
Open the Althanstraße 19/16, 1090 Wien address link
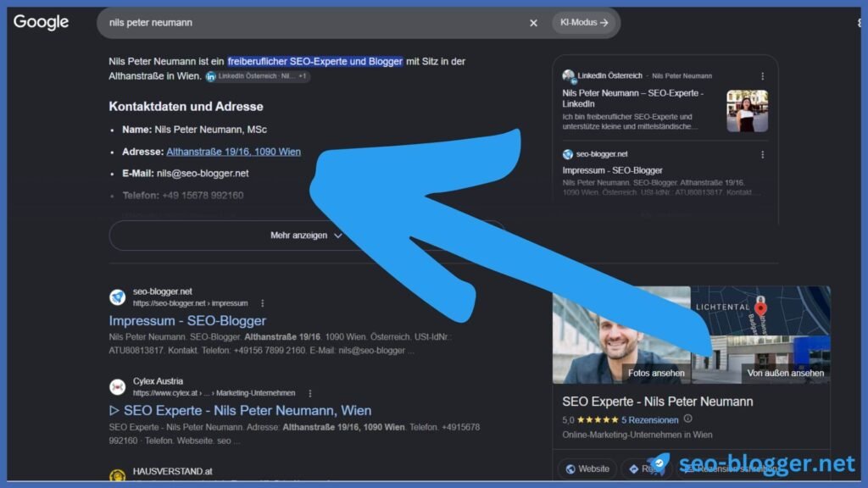tap(234, 152)
